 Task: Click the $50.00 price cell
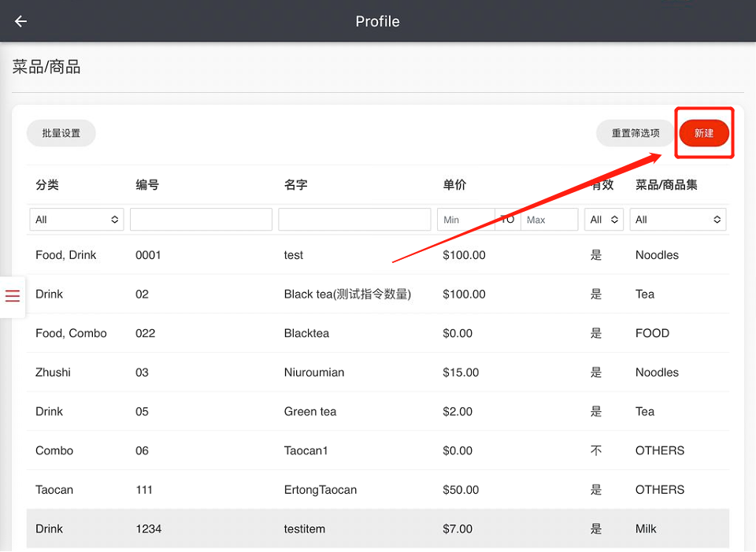461,490
